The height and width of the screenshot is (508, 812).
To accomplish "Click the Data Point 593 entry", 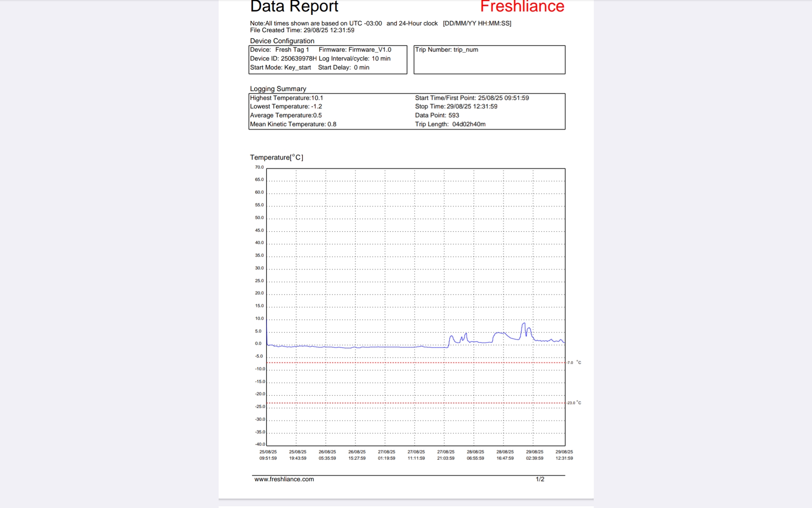I will click(437, 115).
